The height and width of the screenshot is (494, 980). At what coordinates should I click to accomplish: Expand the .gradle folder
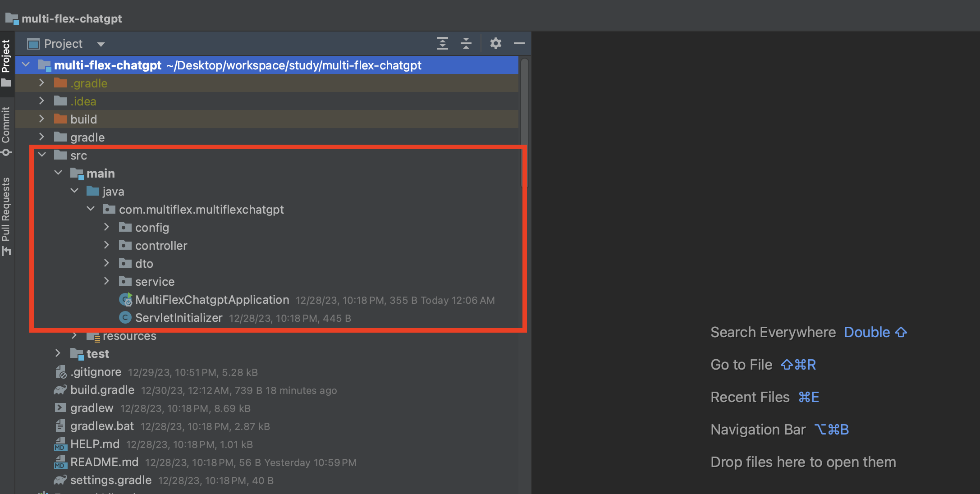42,83
